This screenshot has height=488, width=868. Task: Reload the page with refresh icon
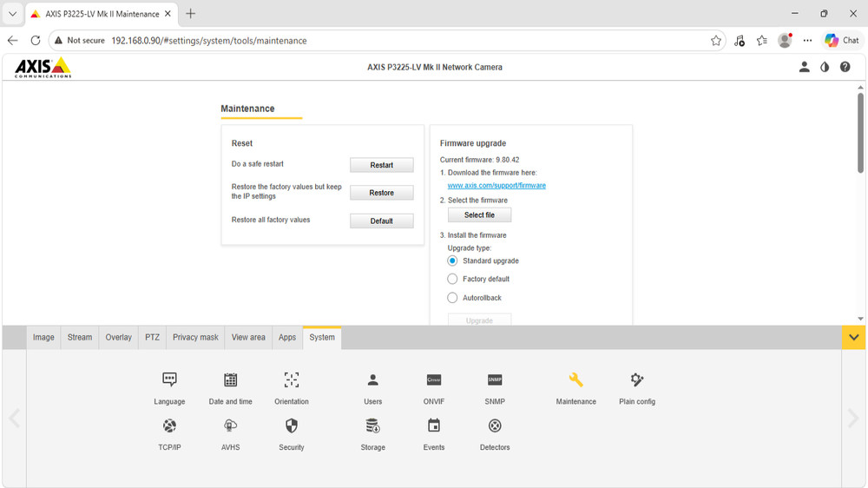pyautogui.click(x=36, y=41)
